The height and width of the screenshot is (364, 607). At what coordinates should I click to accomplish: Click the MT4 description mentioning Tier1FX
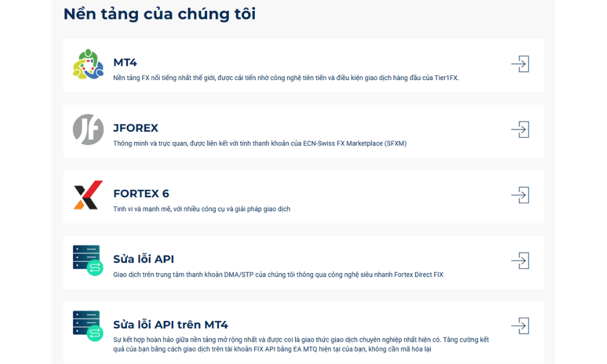pyautogui.click(x=286, y=78)
